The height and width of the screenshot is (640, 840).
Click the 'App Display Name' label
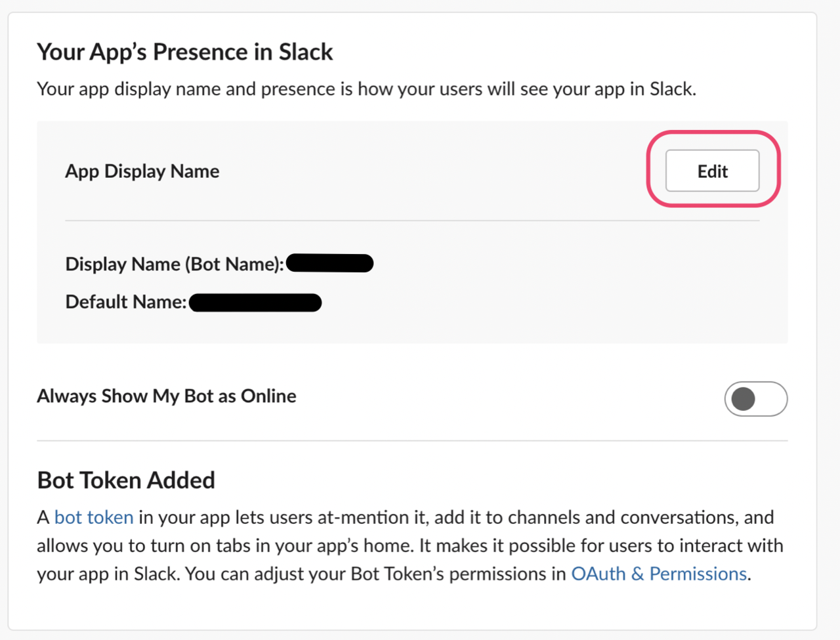point(142,171)
